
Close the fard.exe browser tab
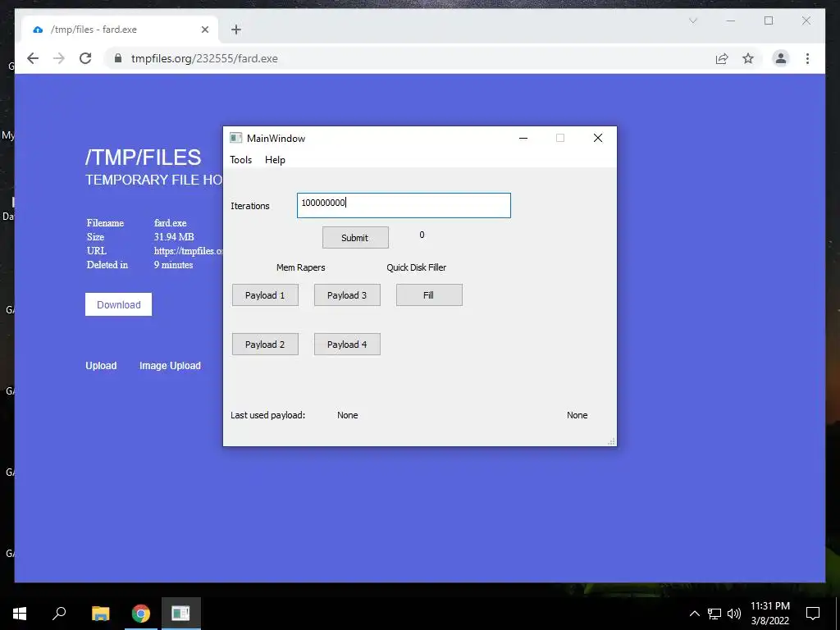204,30
